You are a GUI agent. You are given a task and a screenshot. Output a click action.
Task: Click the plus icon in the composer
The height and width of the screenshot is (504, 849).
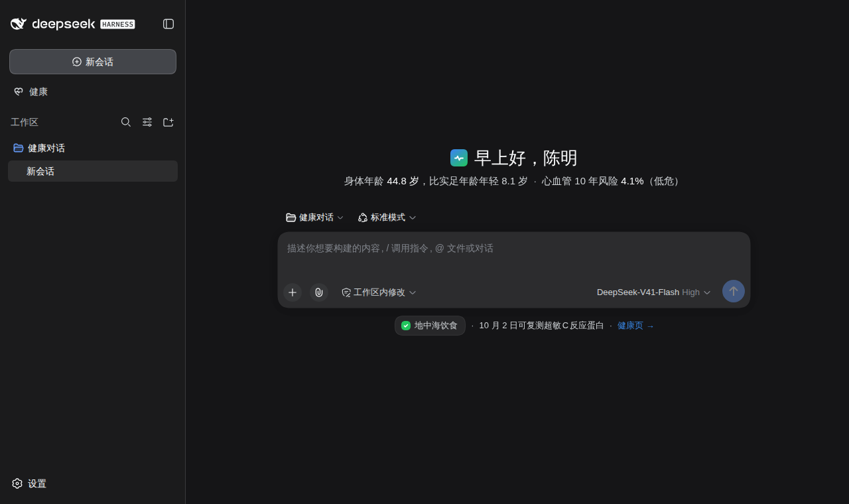(293, 292)
